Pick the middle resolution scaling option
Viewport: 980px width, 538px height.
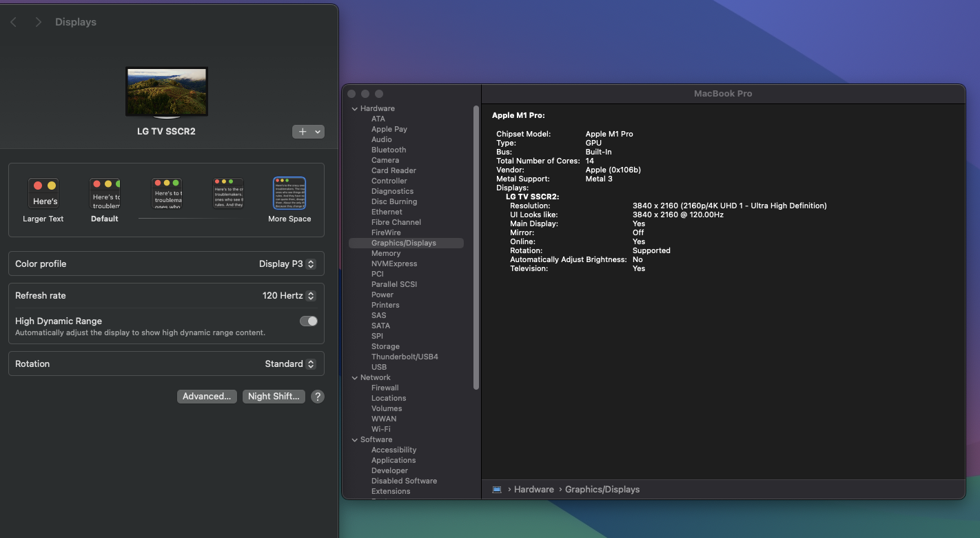[x=167, y=194]
